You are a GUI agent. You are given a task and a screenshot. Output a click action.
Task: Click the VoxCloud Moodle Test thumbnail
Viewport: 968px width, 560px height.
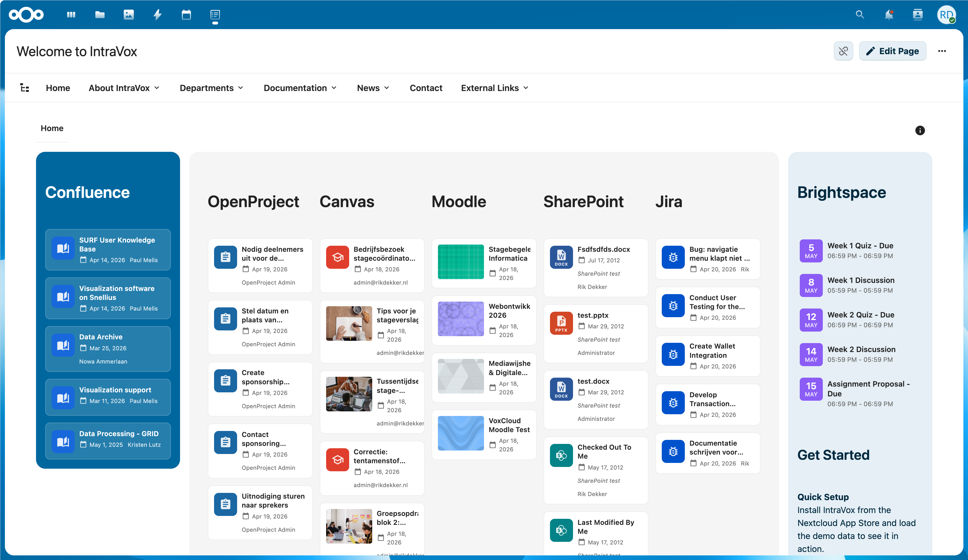tap(461, 433)
